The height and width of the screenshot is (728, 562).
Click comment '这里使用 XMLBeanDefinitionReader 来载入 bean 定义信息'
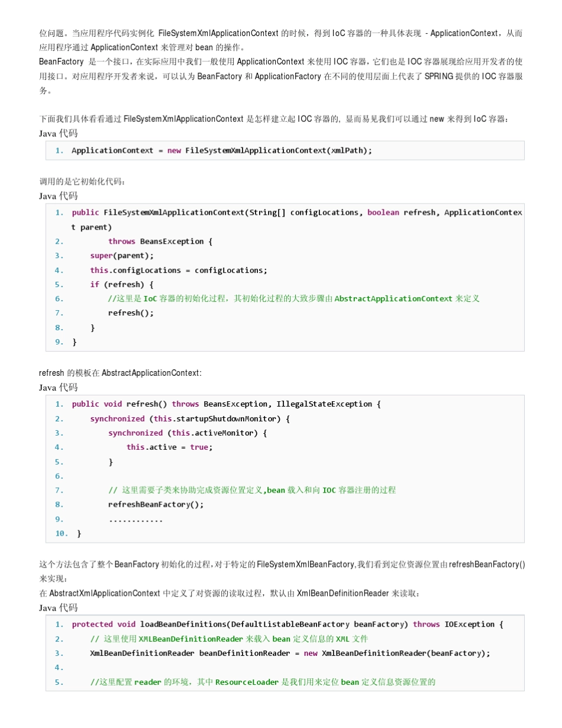[229, 639]
